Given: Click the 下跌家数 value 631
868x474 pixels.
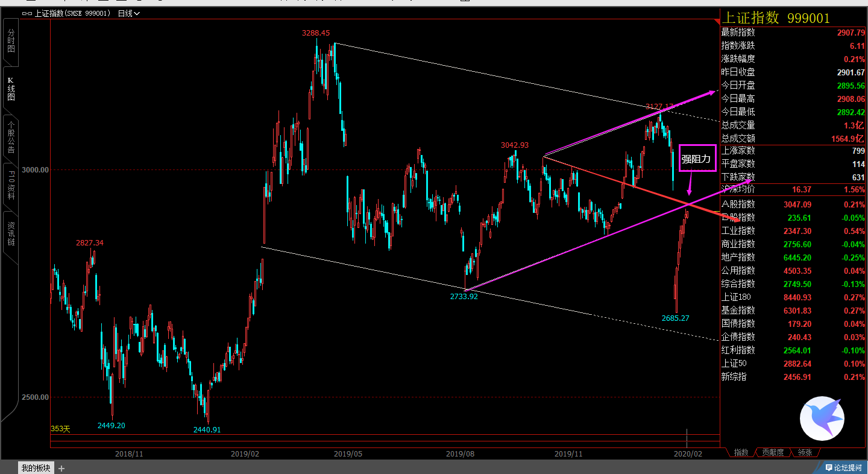Looking at the screenshot, I should tap(858, 177).
